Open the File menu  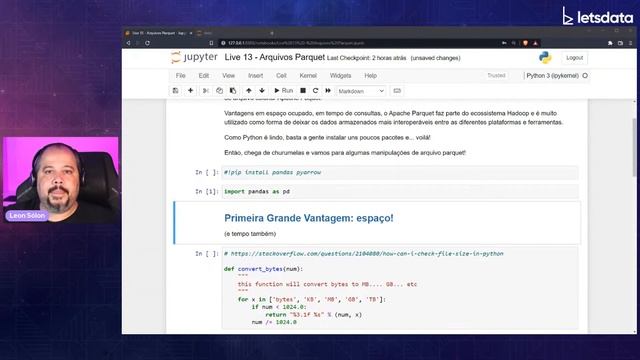(x=180, y=76)
